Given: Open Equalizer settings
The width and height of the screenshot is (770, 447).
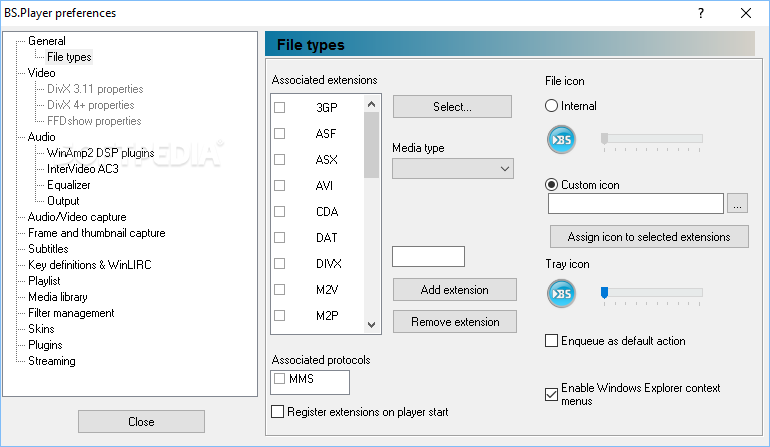Looking at the screenshot, I should [69, 185].
